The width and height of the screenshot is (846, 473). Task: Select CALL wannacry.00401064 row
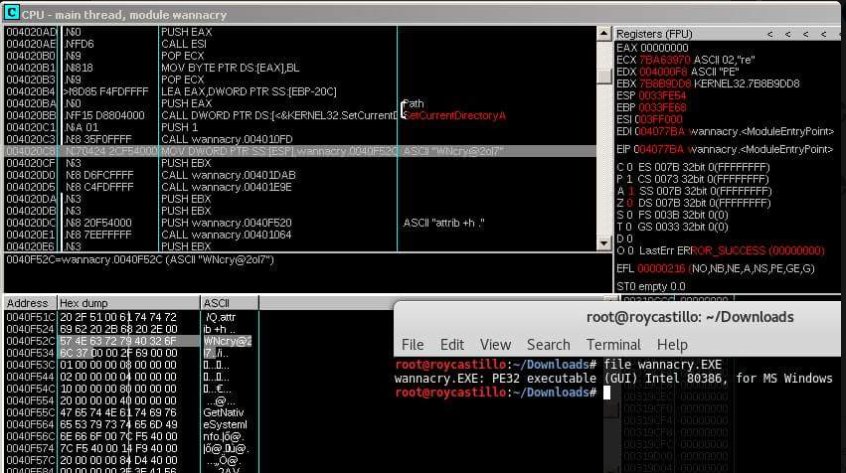(300, 235)
